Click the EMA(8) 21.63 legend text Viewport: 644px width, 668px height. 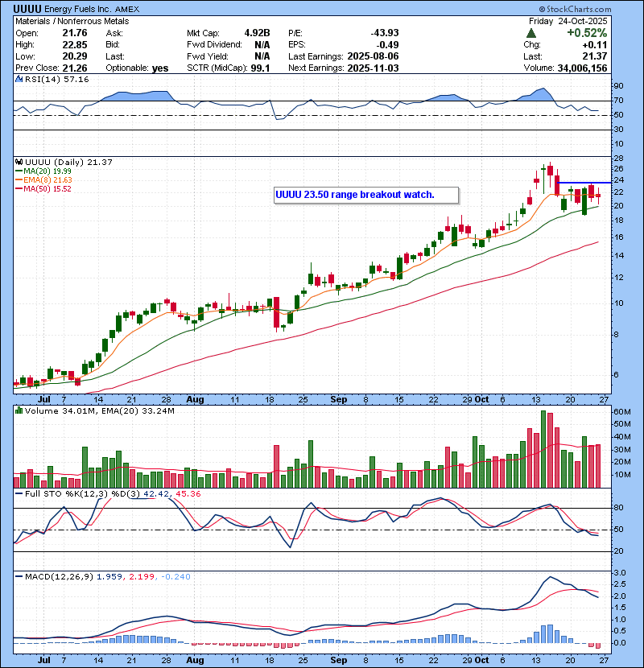[x=47, y=180]
